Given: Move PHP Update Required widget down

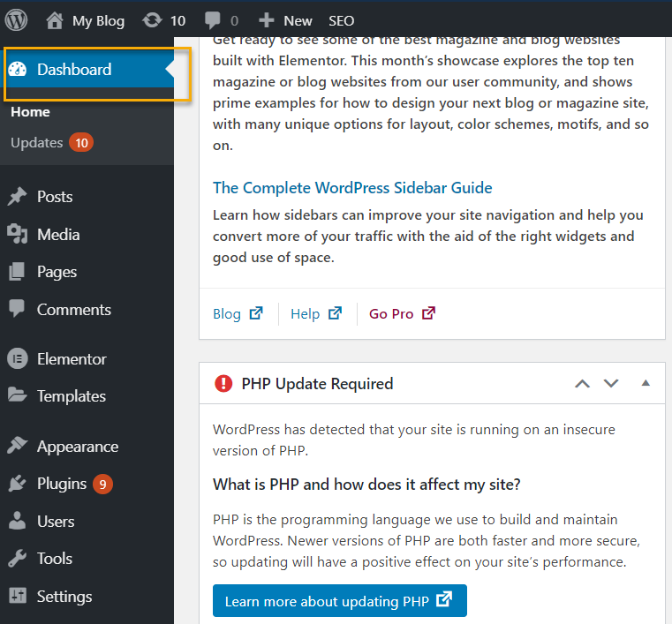Looking at the screenshot, I should click(x=611, y=383).
